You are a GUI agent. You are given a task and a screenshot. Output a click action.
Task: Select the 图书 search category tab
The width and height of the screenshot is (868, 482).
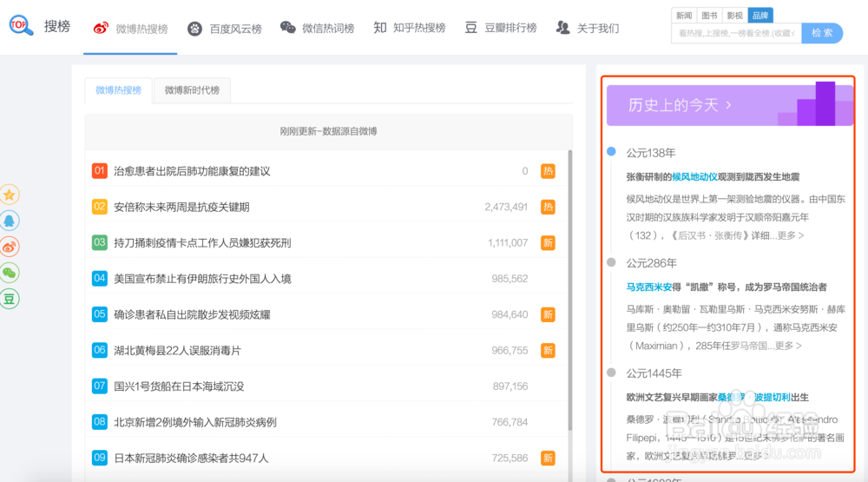point(709,16)
